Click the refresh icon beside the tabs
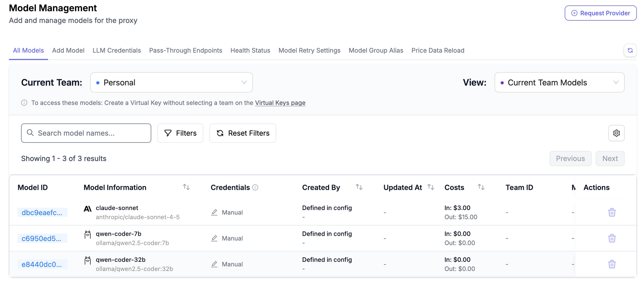 point(630,51)
